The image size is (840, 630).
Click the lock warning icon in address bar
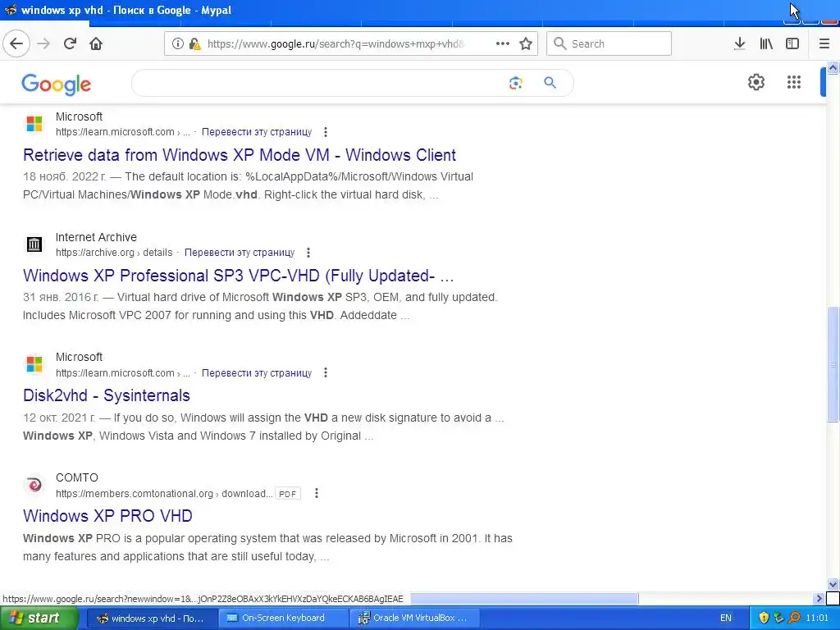pyautogui.click(x=195, y=43)
